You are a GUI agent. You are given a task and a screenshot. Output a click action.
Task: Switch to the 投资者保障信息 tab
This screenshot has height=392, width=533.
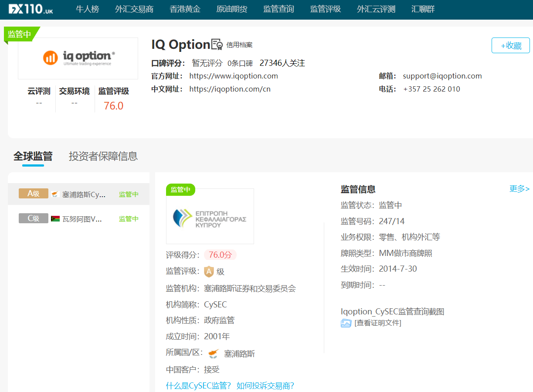103,156
